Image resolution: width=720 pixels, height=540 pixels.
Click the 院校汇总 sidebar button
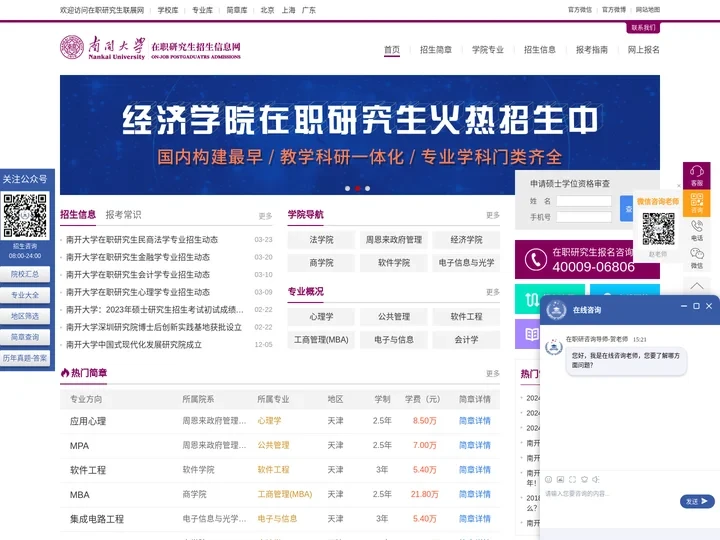tap(25, 274)
